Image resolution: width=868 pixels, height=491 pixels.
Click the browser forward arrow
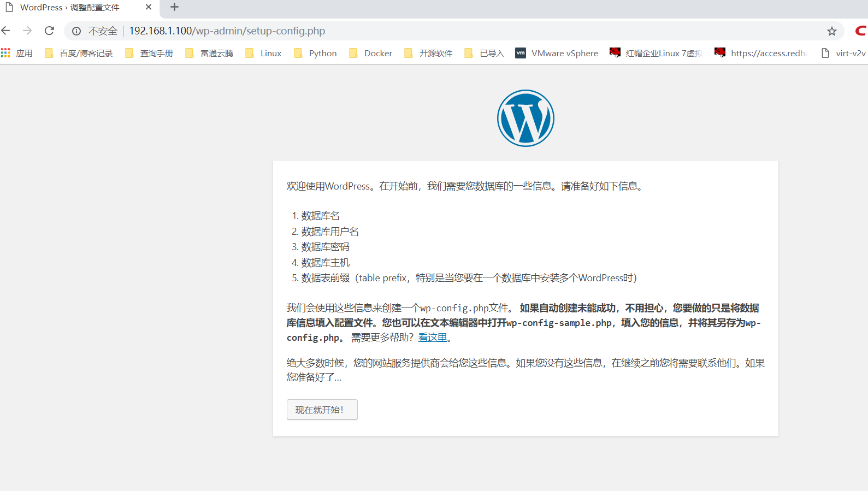pos(27,31)
